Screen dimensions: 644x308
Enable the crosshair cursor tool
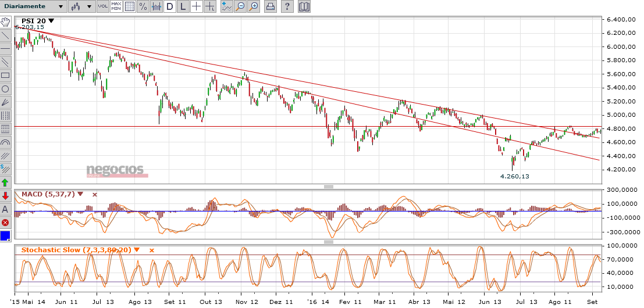[197, 6]
